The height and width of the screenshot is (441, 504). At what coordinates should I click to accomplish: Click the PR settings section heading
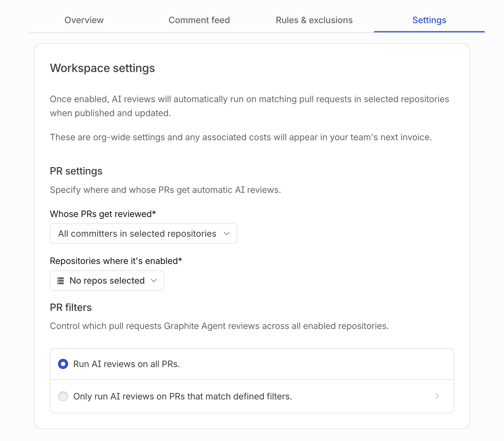pyautogui.click(x=76, y=171)
